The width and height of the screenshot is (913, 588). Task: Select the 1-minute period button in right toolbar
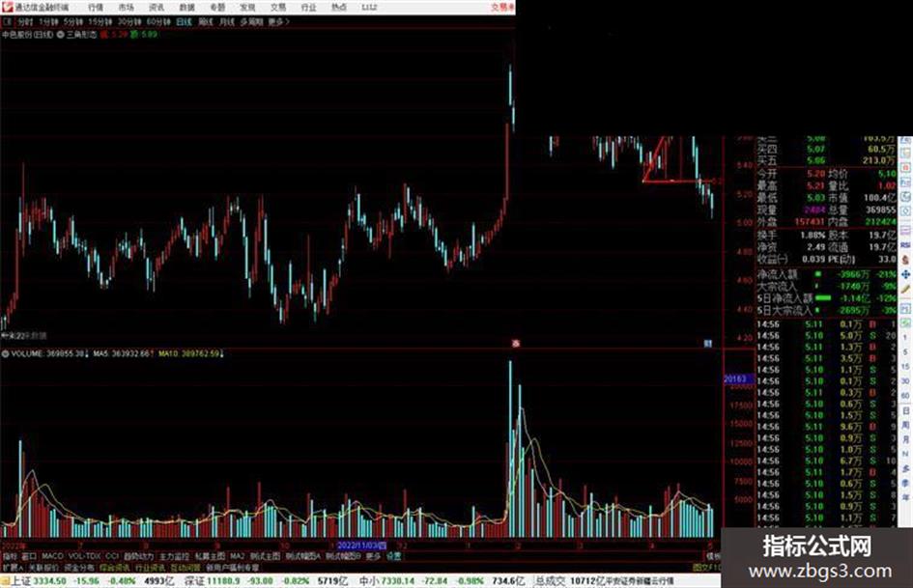click(905, 338)
